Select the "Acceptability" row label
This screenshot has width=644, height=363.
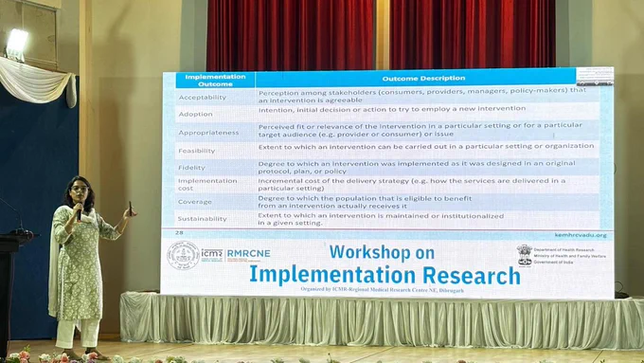click(x=202, y=98)
